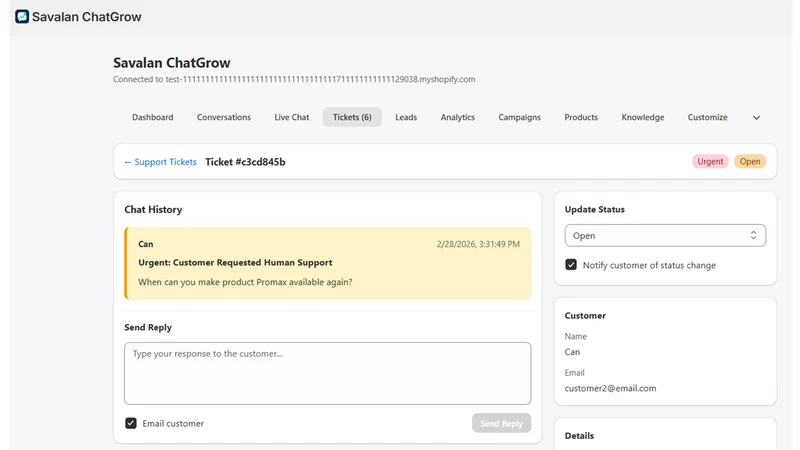Click Urgent: Customer Requested Human Support title
Viewport: 800px width, 450px height.
(x=235, y=262)
